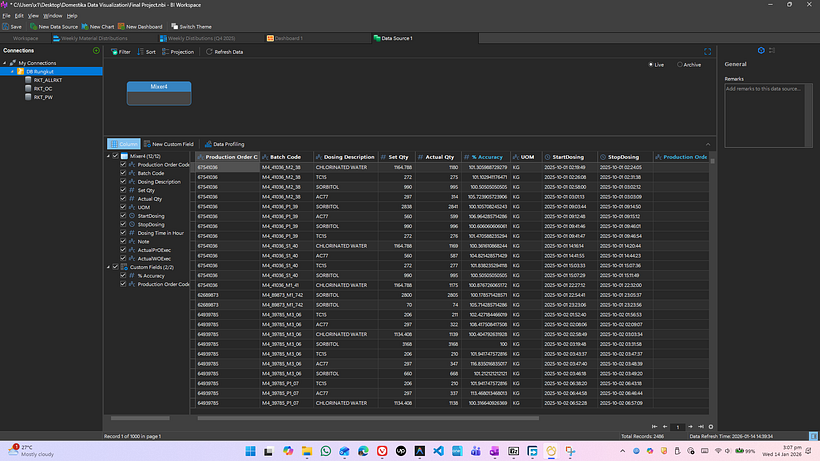The height and width of the screenshot is (461, 820).
Task: Uncheck the Dosing Description field checkbox
Action: tap(123, 181)
